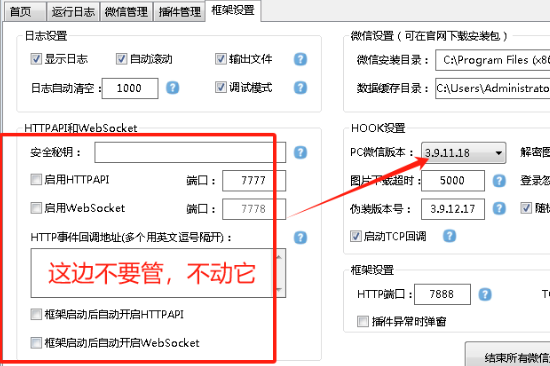Enable 启用HTTPAPI checkbox
Viewport: 550px width, 366px height.
click(x=36, y=180)
